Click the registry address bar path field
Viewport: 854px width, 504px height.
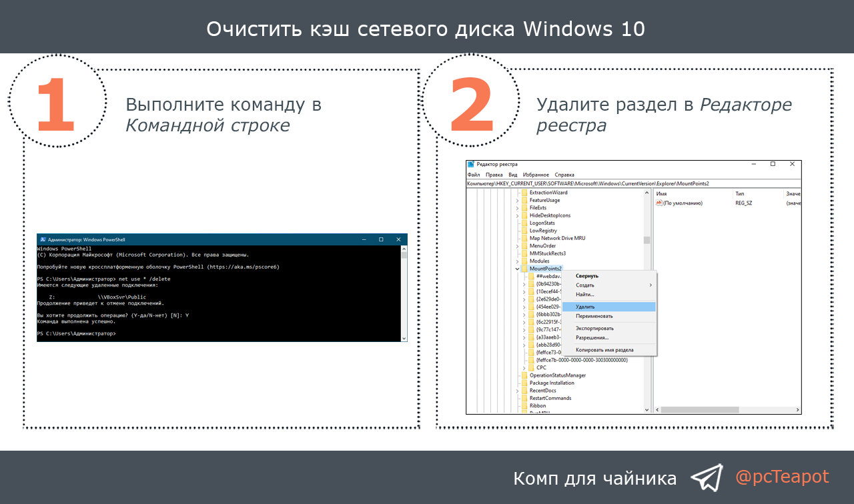coord(633,183)
